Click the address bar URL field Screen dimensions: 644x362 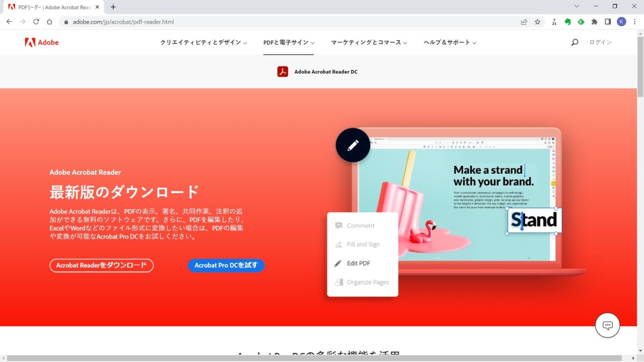(290, 22)
